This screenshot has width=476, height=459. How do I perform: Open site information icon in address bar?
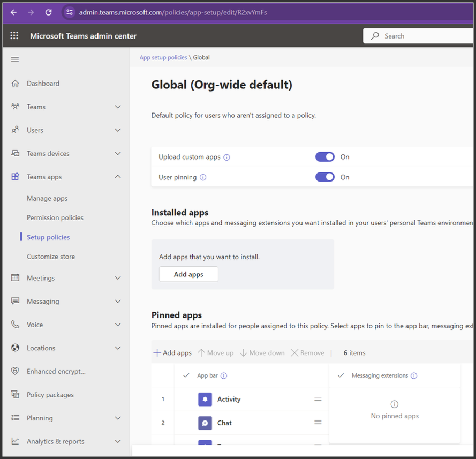[69, 12]
